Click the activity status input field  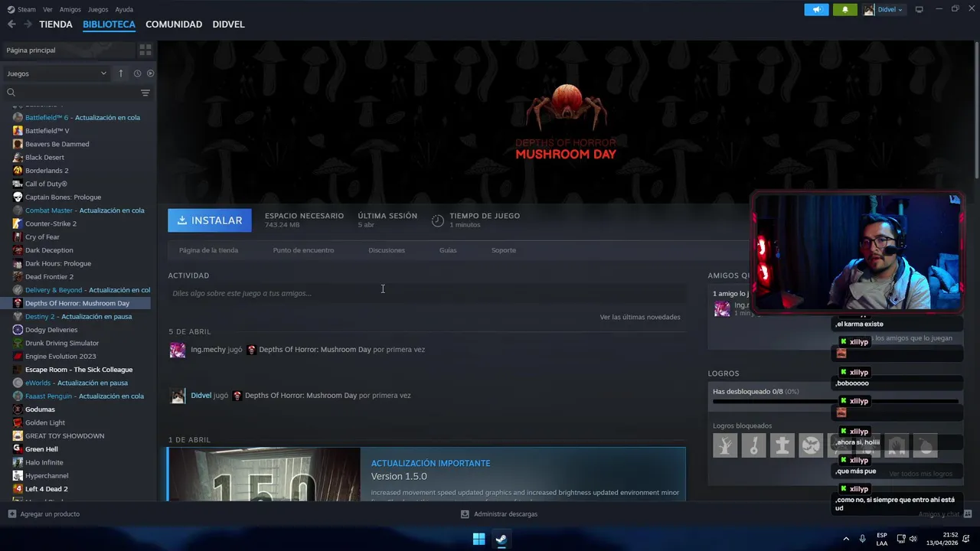[427, 293]
